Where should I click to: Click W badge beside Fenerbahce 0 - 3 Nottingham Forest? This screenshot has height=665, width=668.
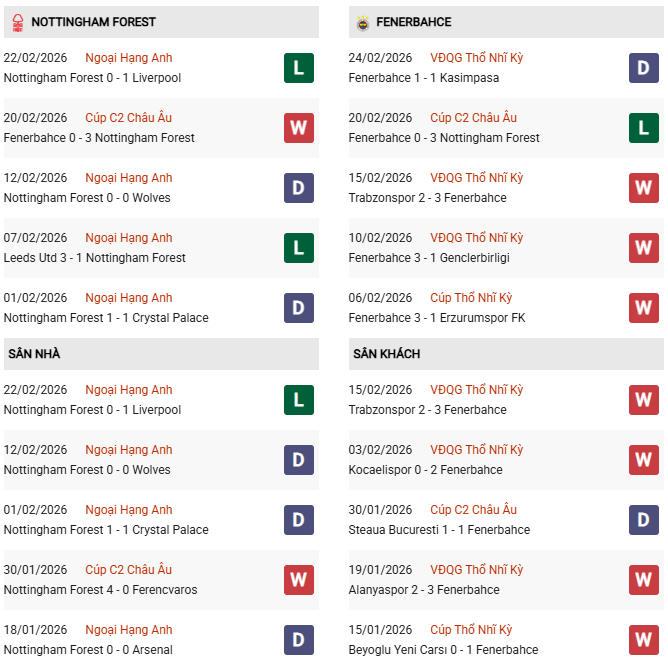[299, 128]
